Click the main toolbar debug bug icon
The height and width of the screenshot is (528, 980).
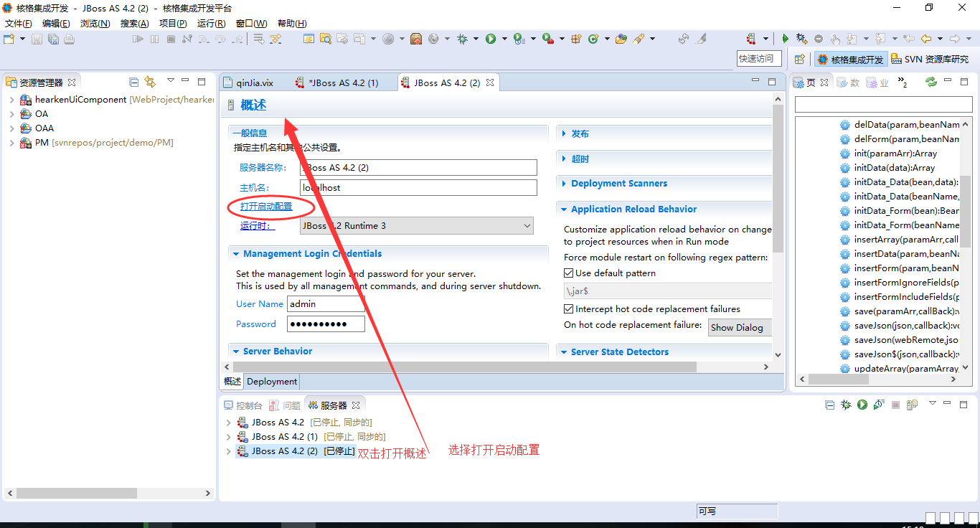click(463, 39)
